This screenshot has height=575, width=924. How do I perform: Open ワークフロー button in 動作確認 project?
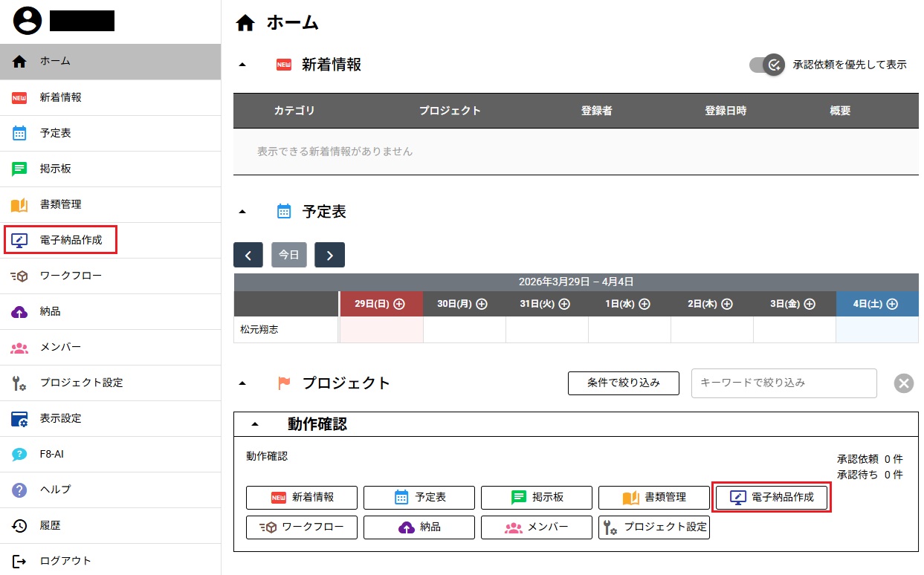click(302, 527)
